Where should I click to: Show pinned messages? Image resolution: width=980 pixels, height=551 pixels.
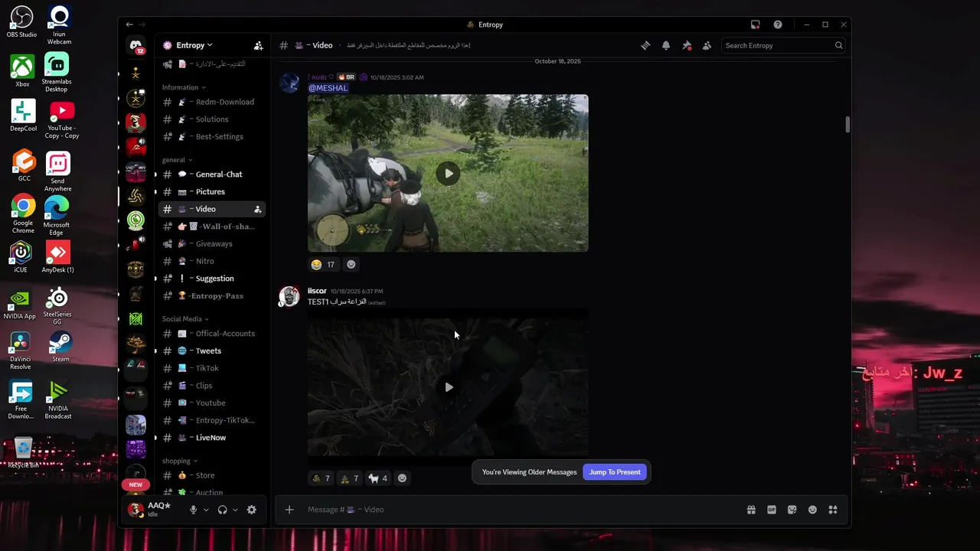pos(687,46)
